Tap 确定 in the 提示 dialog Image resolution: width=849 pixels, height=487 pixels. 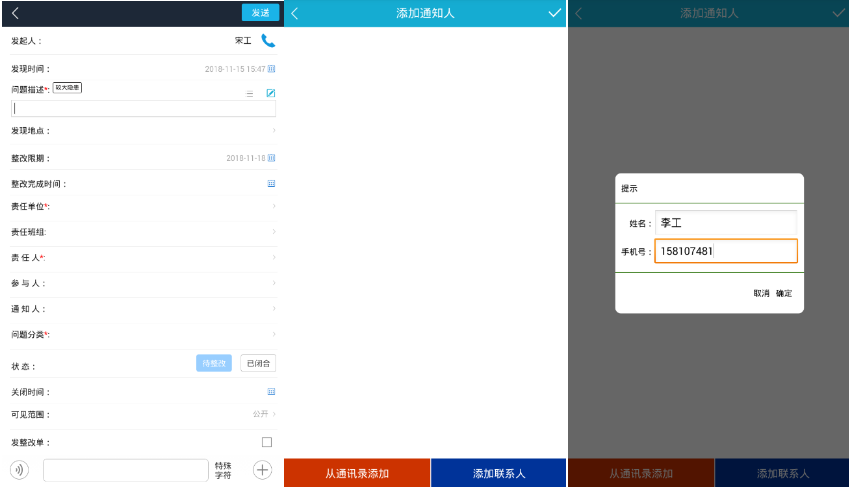click(784, 293)
